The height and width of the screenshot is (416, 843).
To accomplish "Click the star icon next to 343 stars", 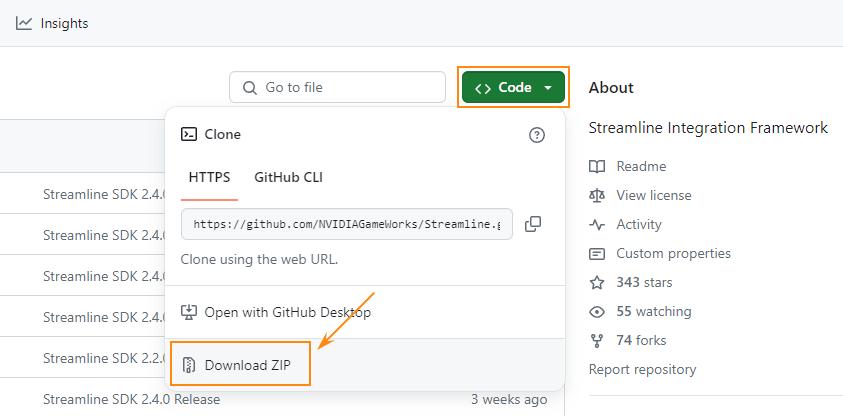I will [x=597, y=283].
